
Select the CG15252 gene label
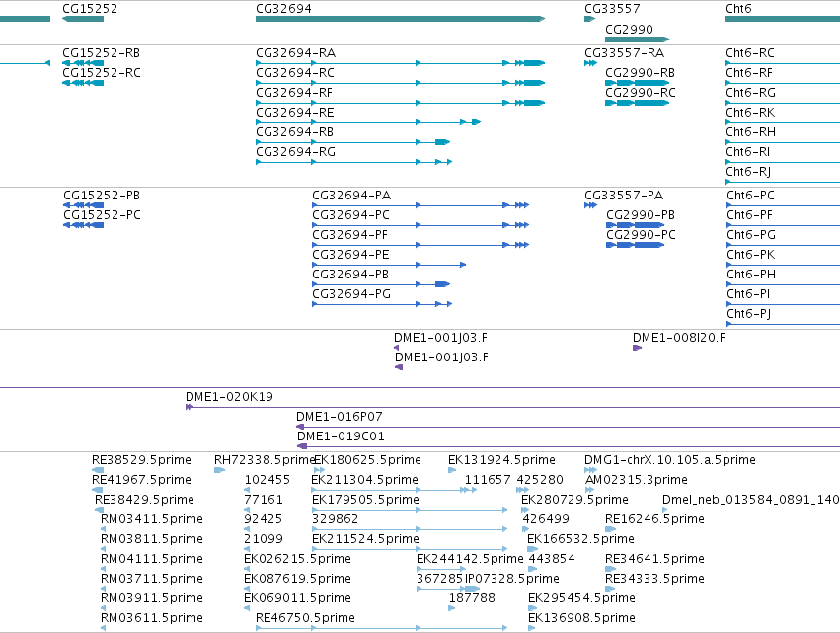(90, 9)
